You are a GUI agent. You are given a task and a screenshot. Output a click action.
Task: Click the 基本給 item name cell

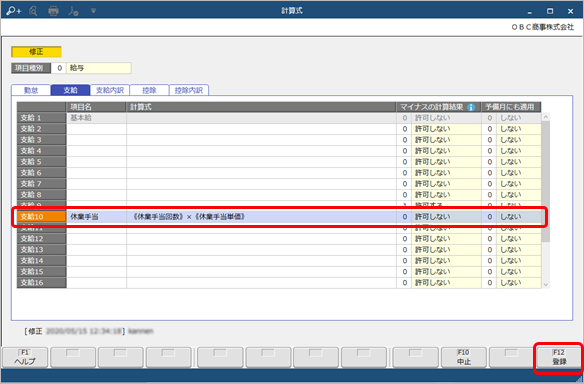[x=96, y=118]
